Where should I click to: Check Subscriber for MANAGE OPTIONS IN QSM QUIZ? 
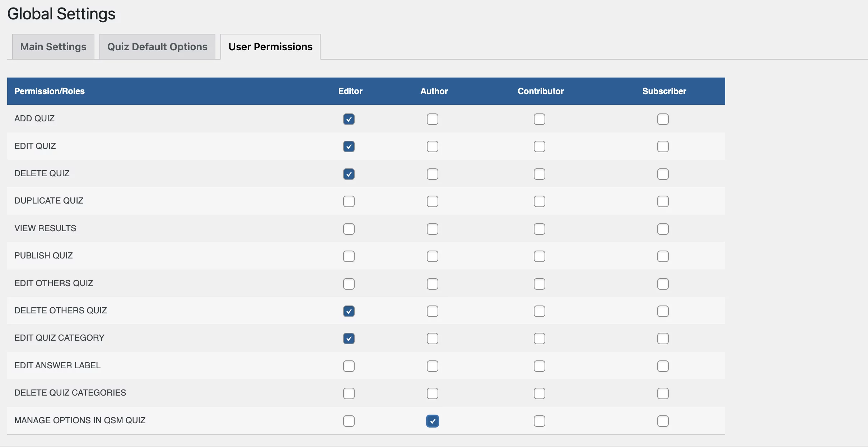point(663,421)
